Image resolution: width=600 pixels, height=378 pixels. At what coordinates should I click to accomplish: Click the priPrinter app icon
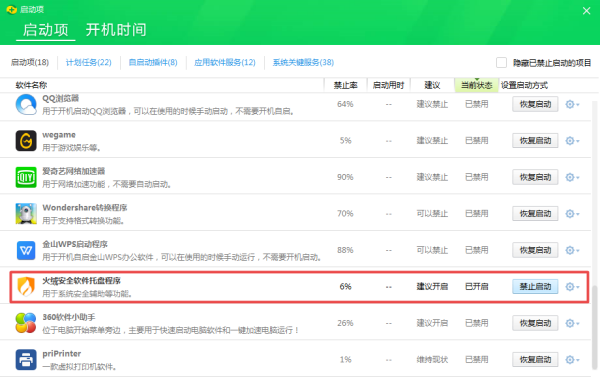click(26, 360)
